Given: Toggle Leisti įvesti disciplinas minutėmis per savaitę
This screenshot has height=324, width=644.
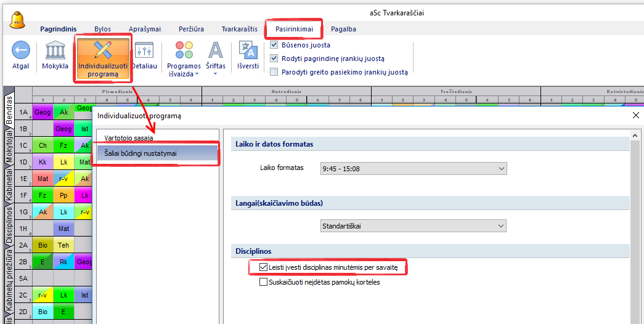Looking at the screenshot, I should click(x=255, y=267).
